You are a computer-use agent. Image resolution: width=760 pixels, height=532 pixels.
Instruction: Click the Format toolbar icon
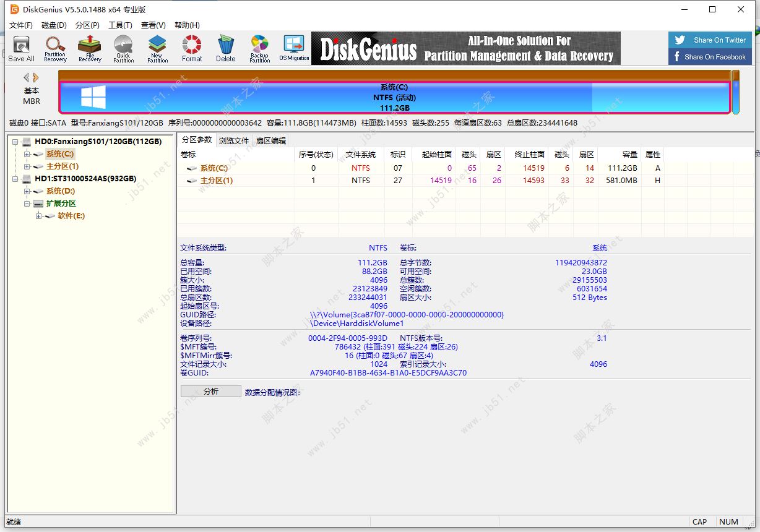click(x=192, y=48)
